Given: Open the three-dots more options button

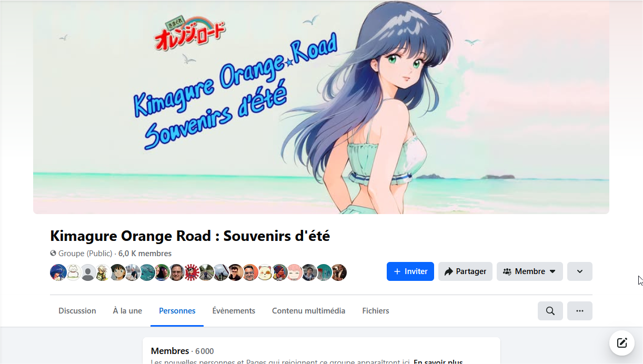Looking at the screenshot, I should pos(580,311).
